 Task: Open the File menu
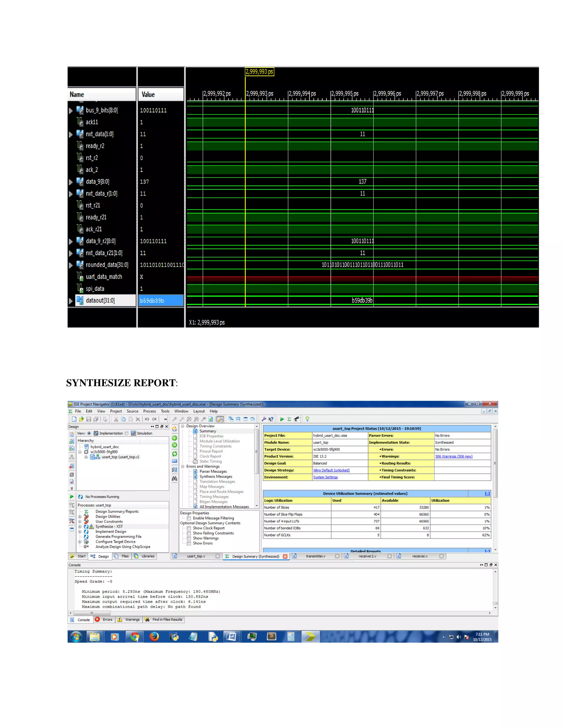tap(78, 411)
